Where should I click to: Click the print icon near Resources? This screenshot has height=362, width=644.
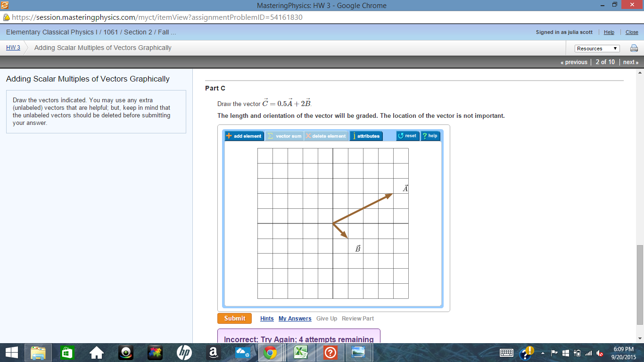point(634,48)
